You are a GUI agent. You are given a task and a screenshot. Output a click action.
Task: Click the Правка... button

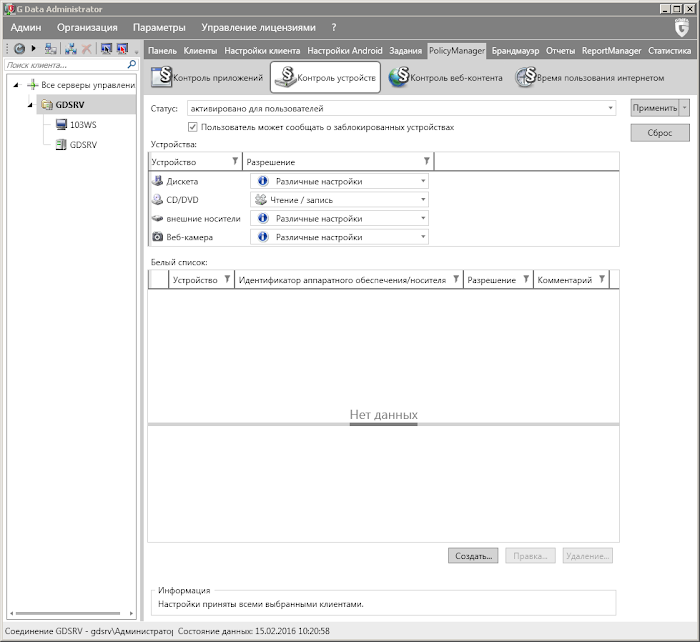530,556
